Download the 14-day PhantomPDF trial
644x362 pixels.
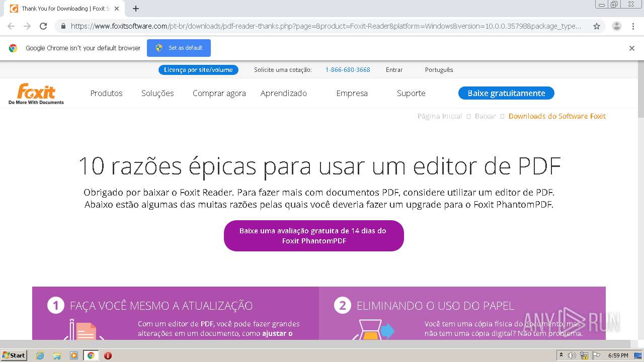pyautogui.click(x=314, y=236)
